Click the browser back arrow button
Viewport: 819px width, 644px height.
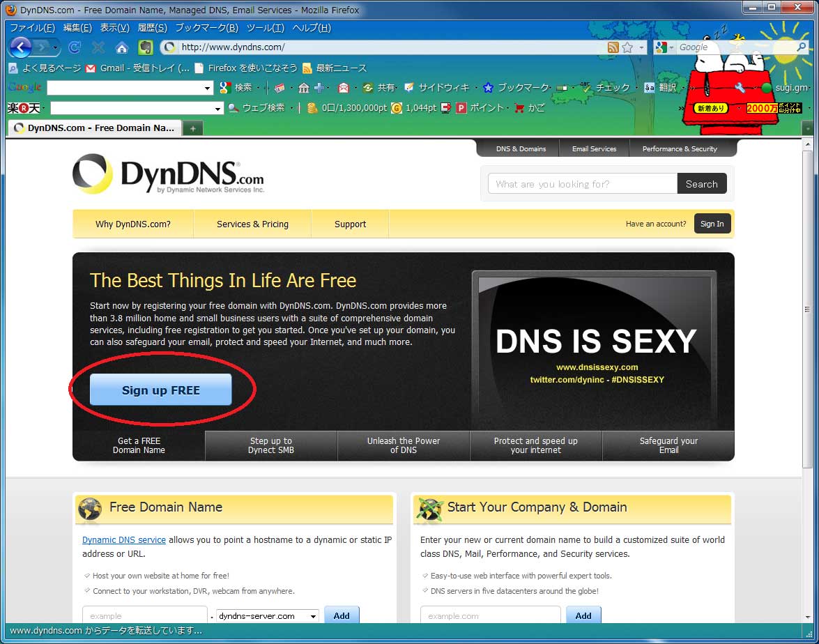coord(20,47)
